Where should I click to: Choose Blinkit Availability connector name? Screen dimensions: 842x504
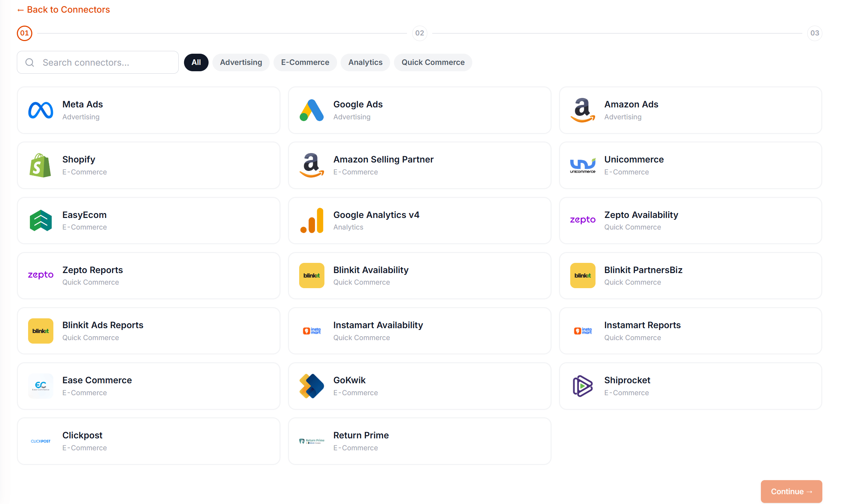click(371, 270)
